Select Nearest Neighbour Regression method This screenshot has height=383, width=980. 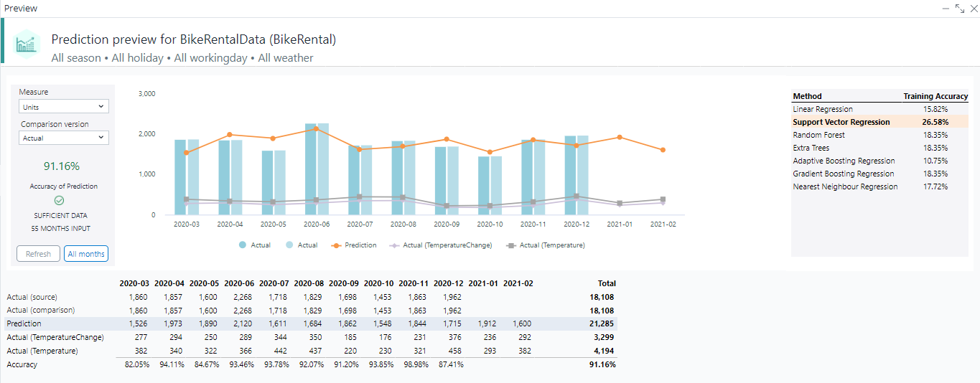pyautogui.click(x=845, y=186)
